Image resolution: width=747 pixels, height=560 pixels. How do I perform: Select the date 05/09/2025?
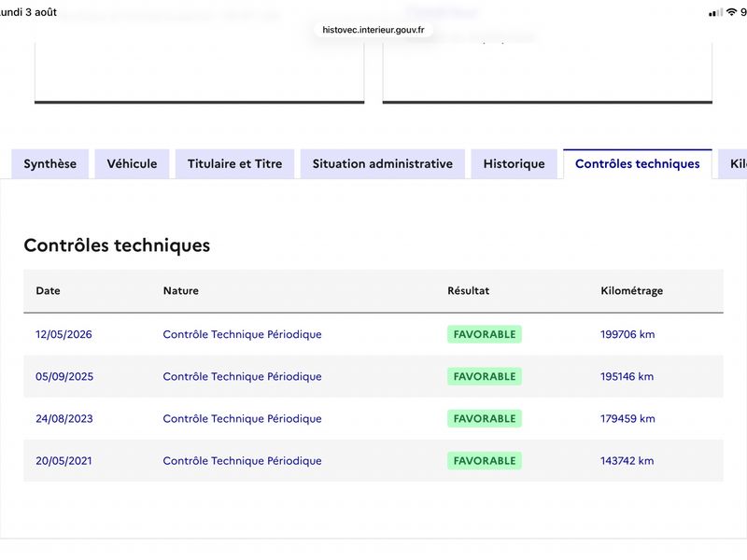(x=64, y=377)
